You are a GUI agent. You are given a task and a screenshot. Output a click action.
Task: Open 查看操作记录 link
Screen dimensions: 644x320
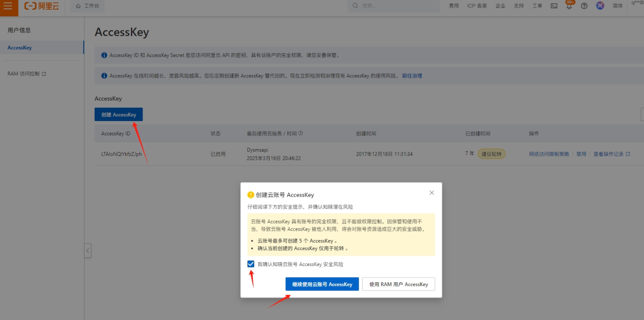(x=611, y=154)
